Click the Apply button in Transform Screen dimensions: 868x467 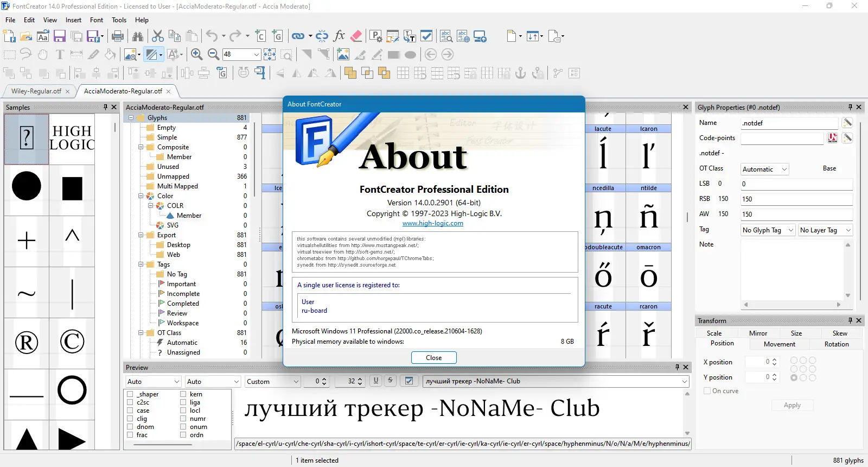tap(792, 405)
